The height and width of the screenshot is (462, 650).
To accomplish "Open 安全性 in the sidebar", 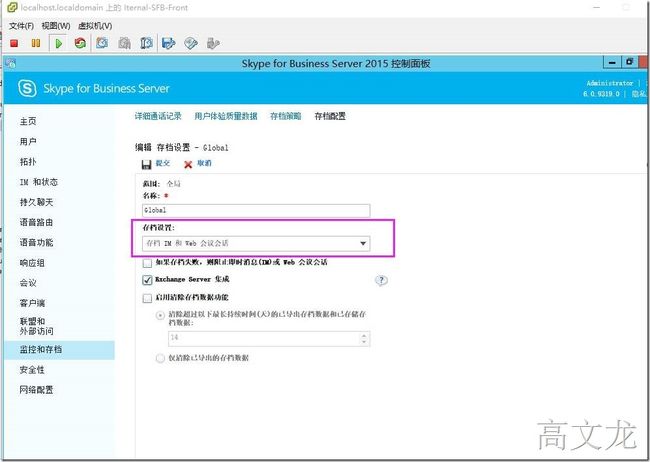I will click(x=32, y=370).
